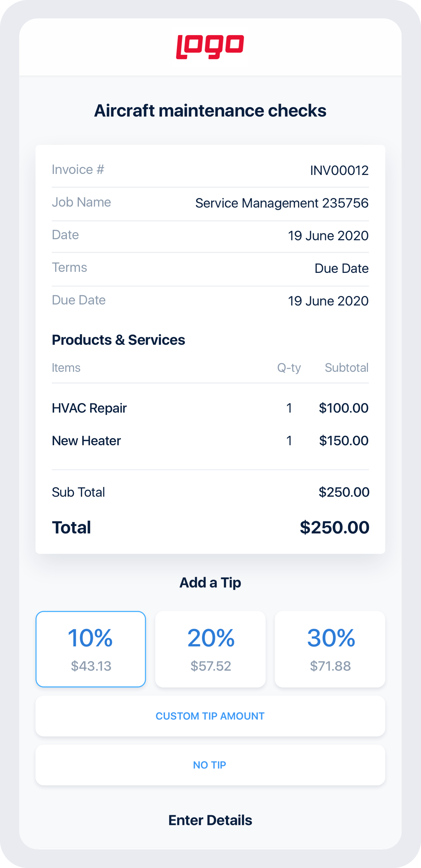Click the red Logo brand image
This screenshot has width=421, height=868.
(210, 47)
